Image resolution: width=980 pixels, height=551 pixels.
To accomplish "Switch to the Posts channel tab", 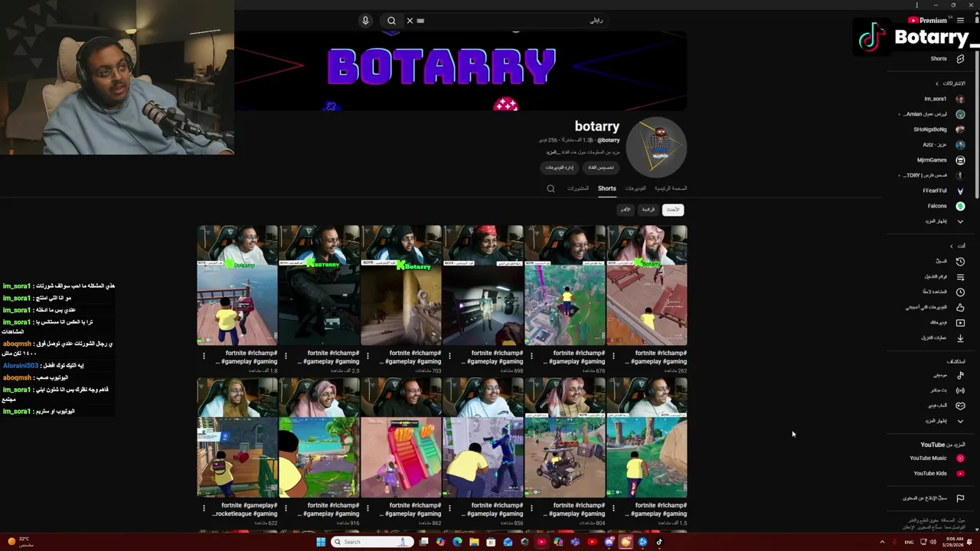I will [578, 188].
